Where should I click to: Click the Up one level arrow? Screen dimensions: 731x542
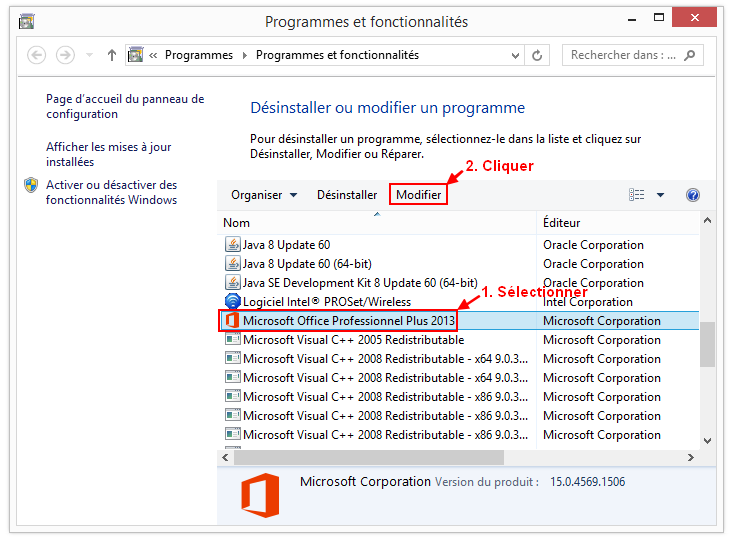[x=111, y=55]
